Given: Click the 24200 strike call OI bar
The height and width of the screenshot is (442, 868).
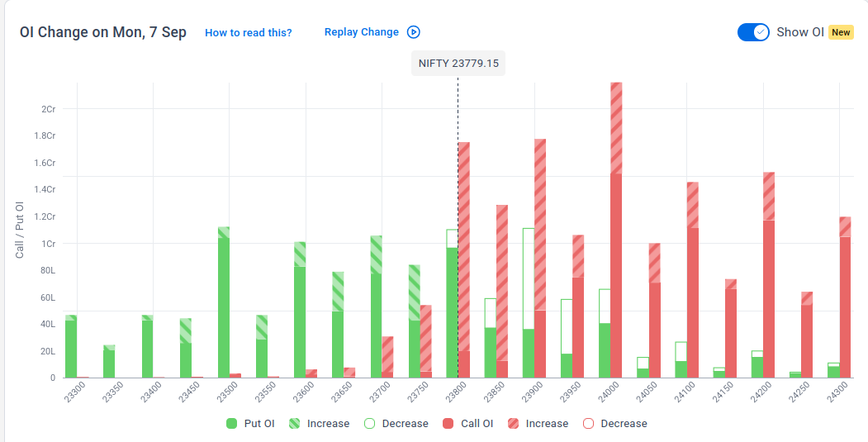Looking at the screenshot, I should [769, 275].
